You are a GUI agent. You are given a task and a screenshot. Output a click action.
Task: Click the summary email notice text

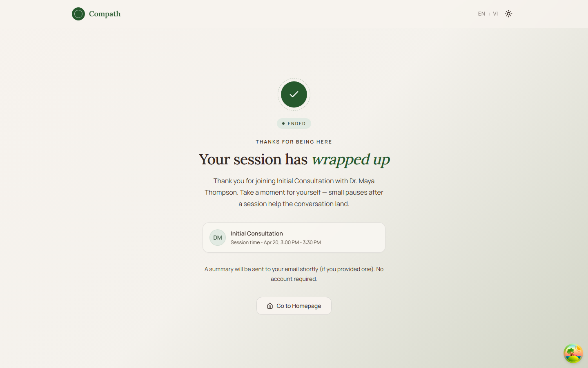294,274
